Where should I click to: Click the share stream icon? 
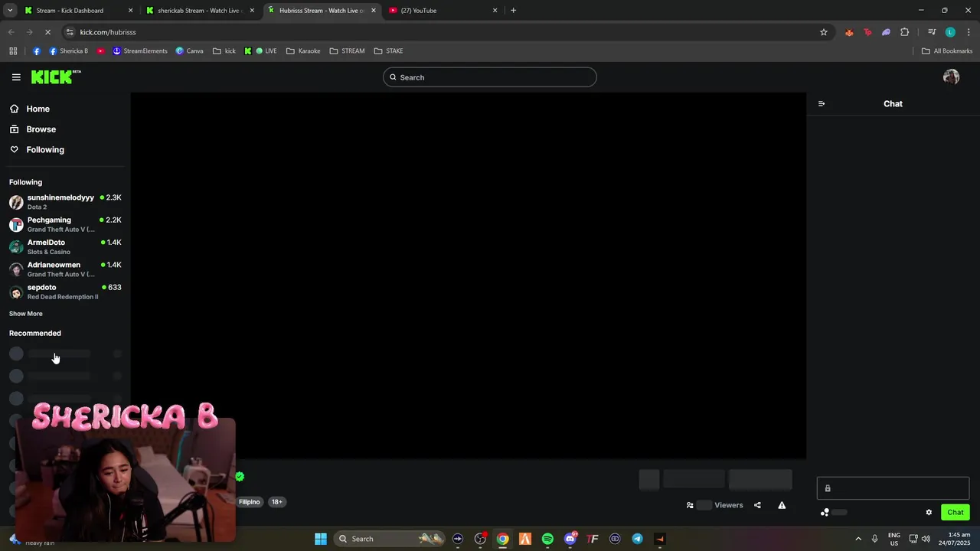(x=757, y=505)
